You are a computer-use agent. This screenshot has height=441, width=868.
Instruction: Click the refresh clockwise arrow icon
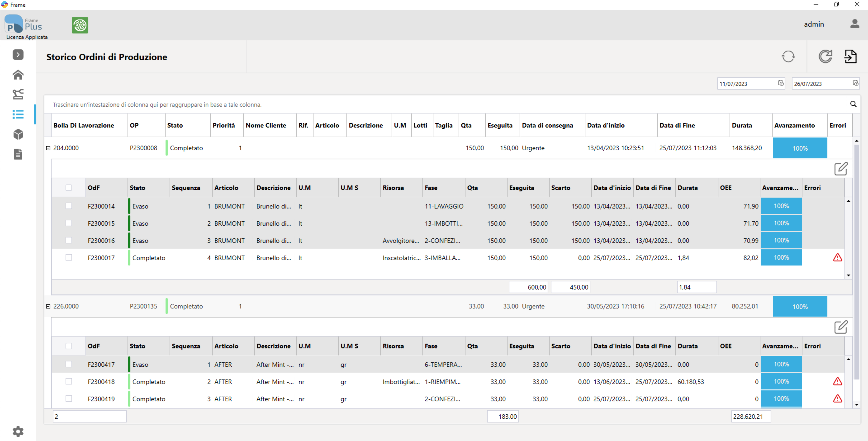(825, 57)
